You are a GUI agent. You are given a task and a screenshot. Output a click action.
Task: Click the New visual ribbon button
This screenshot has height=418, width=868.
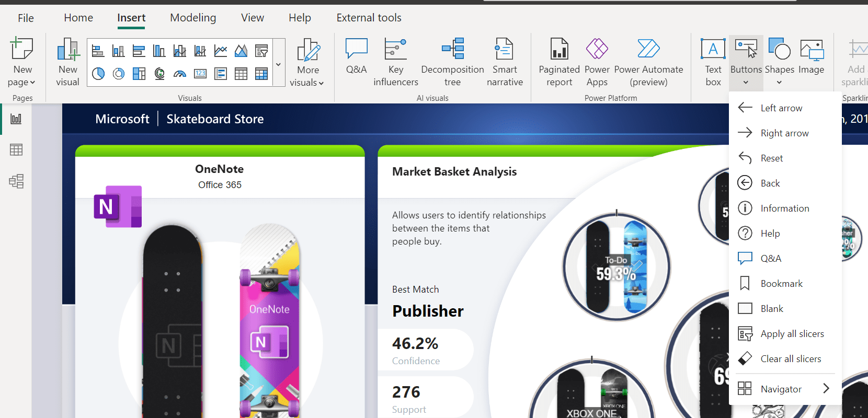click(68, 62)
